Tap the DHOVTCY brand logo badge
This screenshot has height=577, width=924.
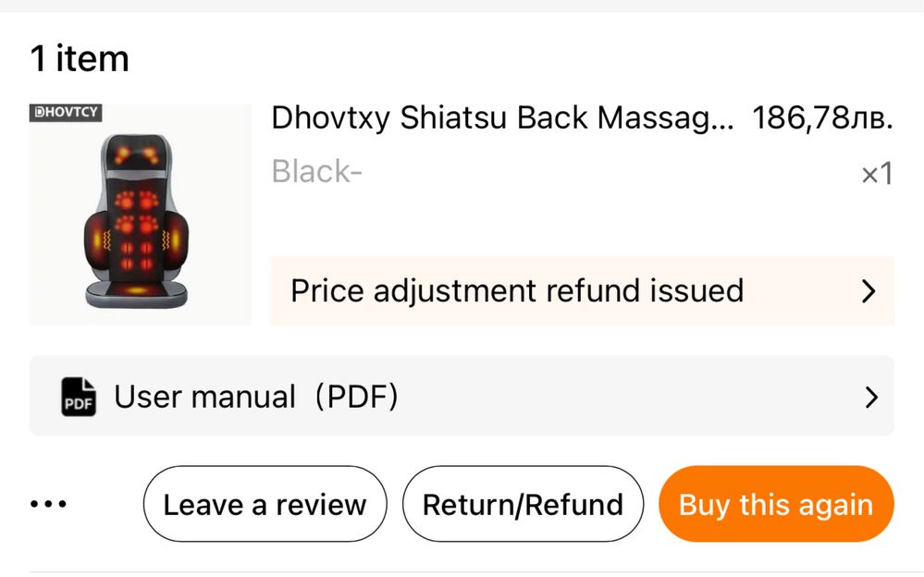coord(66,113)
